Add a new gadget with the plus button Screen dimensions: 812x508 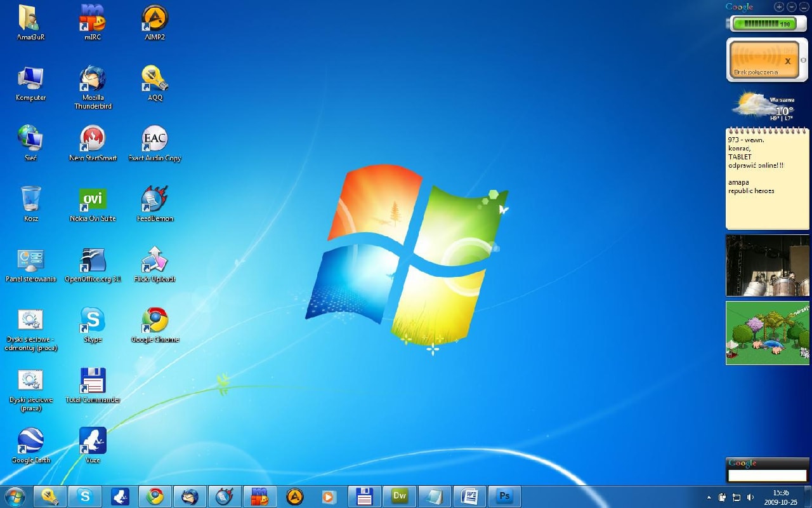click(779, 6)
